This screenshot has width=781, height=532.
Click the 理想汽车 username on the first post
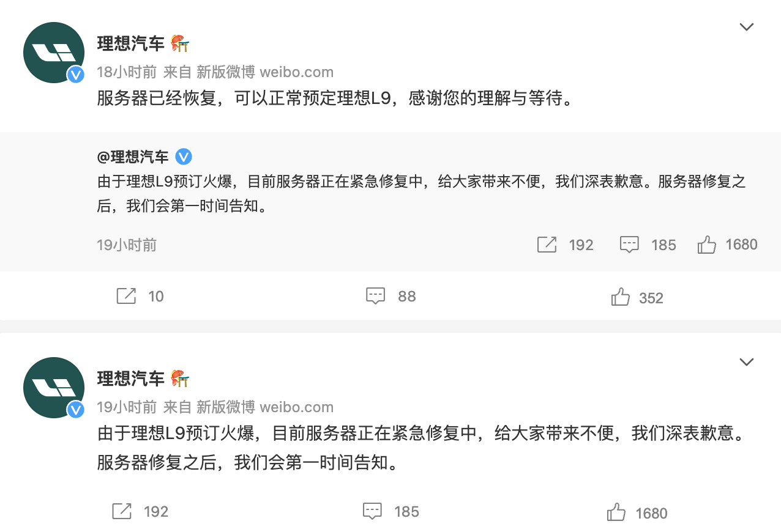pos(131,43)
